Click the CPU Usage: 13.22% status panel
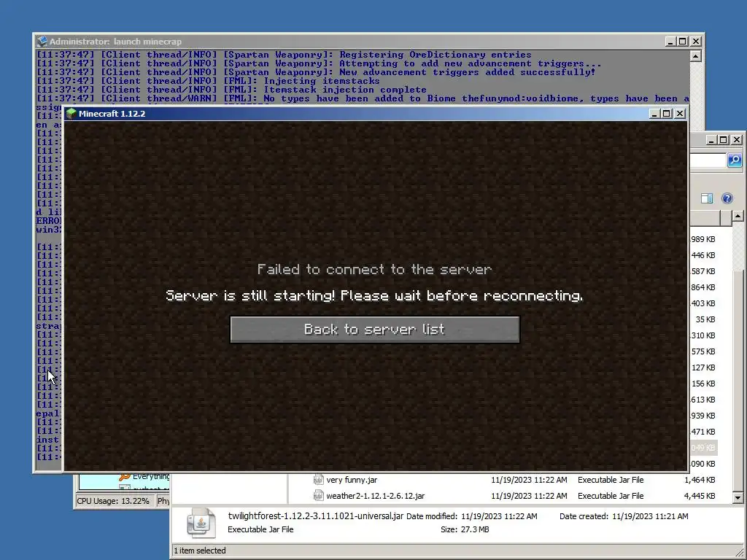 [x=113, y=501]
